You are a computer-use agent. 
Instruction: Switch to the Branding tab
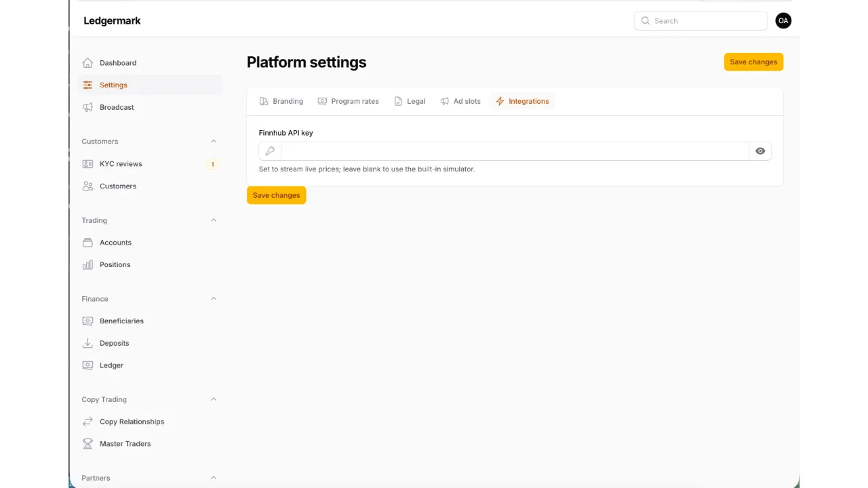click(281, 102)
